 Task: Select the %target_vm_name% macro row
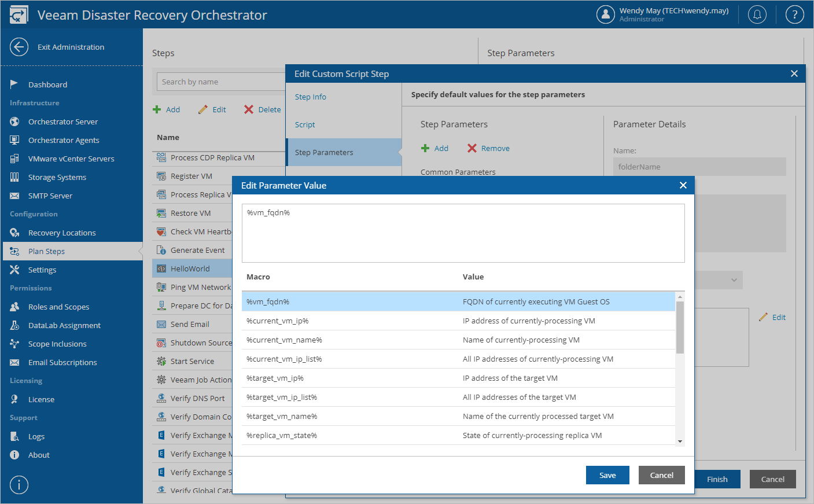(x=458, y=416)
